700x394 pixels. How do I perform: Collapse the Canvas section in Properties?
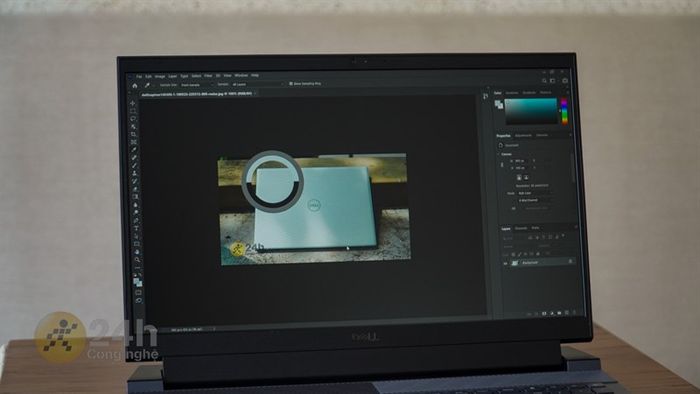coord(499,154)
